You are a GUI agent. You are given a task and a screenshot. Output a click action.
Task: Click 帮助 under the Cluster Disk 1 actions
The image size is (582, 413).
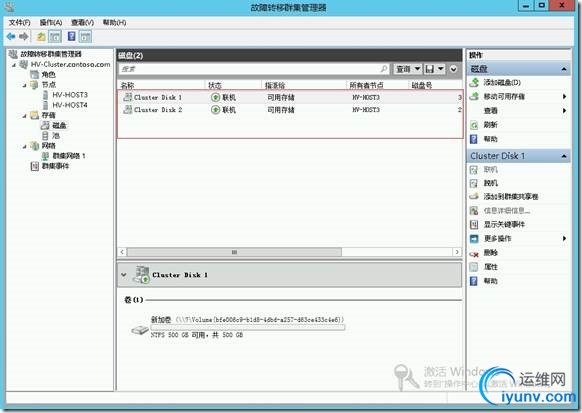(x=490, y=281)
